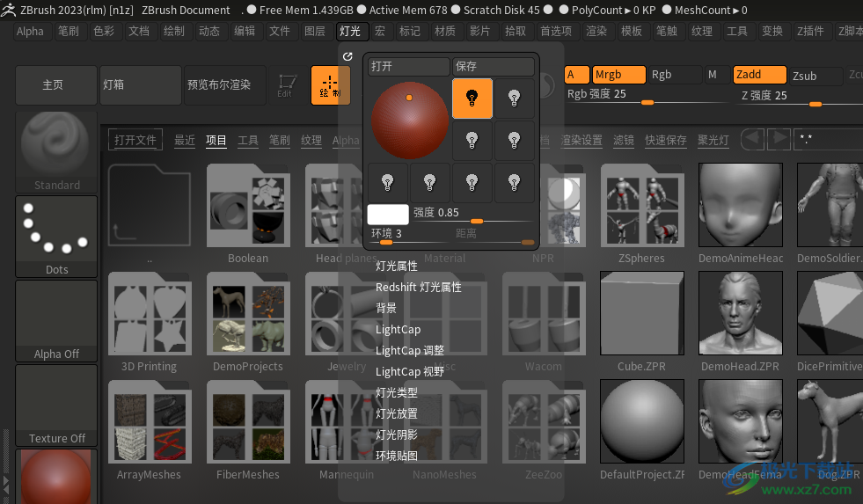Image resolution: width=863 pixels, height=504 pixels.
Task: Toggle the active orange light bulb
Action: (472, 98)
